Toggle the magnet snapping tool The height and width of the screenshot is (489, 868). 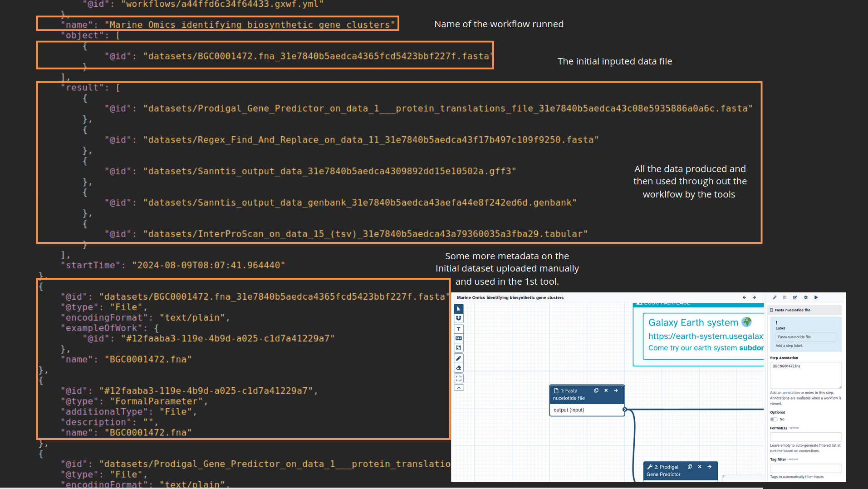click(x=459, y=318)
